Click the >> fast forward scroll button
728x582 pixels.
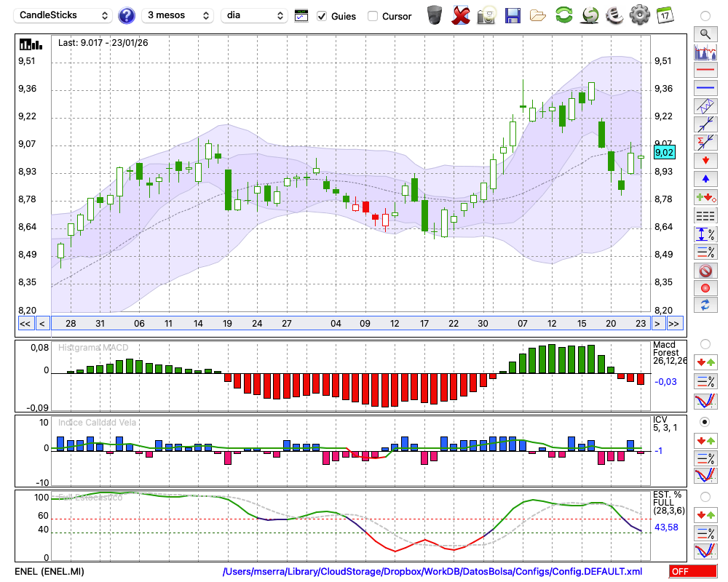point(674,324)
